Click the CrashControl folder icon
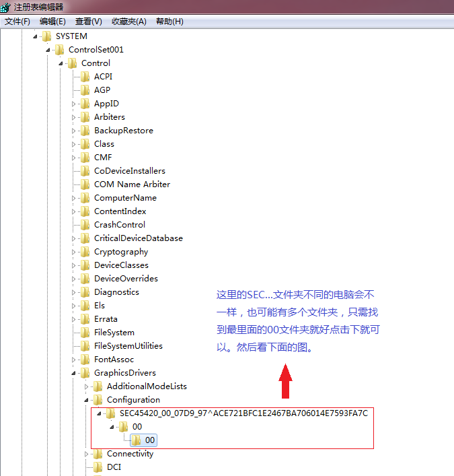 pyautogui.click(x=85, y=225)
